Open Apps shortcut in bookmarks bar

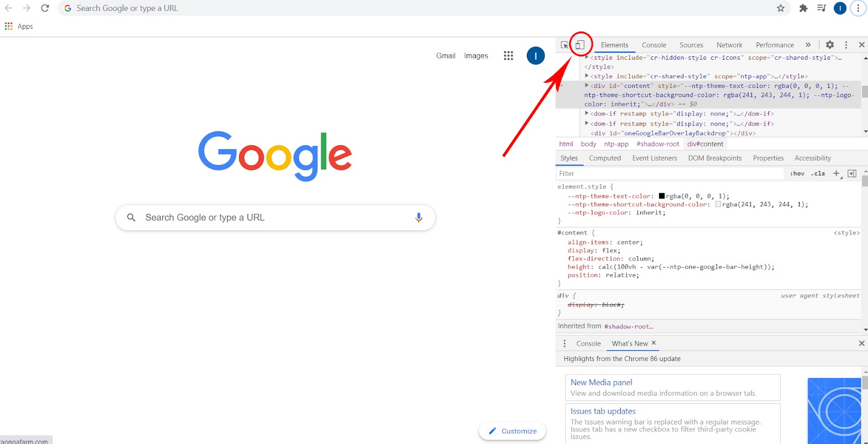[19, 26]
